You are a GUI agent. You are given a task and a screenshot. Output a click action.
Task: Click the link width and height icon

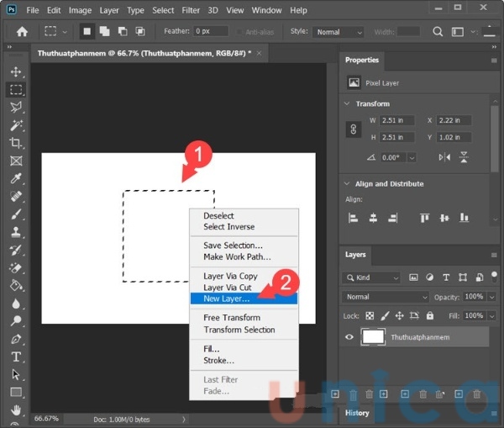pos(354,129)
